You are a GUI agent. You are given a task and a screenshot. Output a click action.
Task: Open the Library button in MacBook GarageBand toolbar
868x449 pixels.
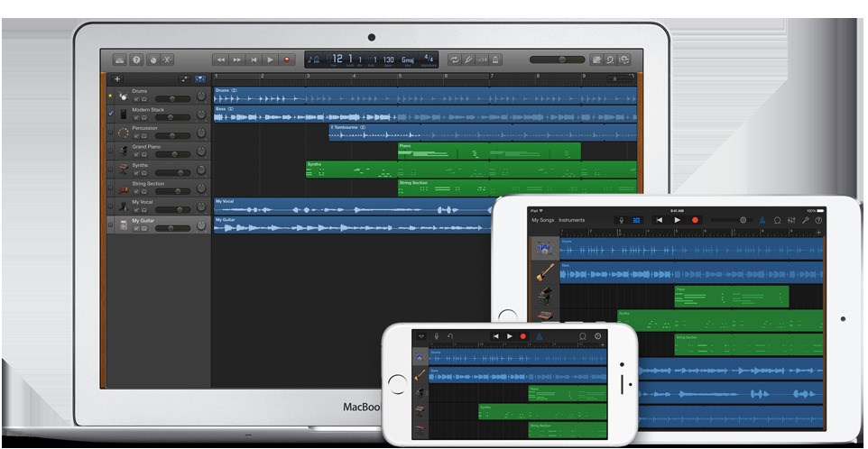pyautogui.click(x=120, y=60)
